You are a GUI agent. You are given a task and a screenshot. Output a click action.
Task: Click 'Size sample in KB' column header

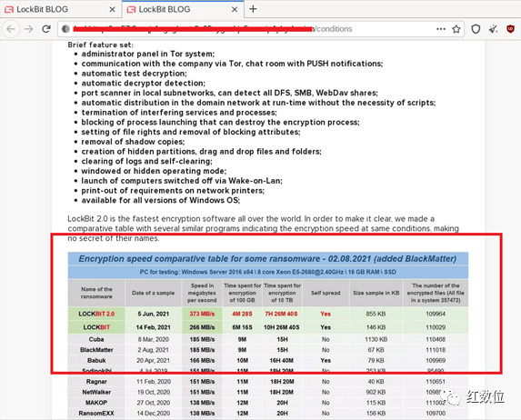coord(376,293)
